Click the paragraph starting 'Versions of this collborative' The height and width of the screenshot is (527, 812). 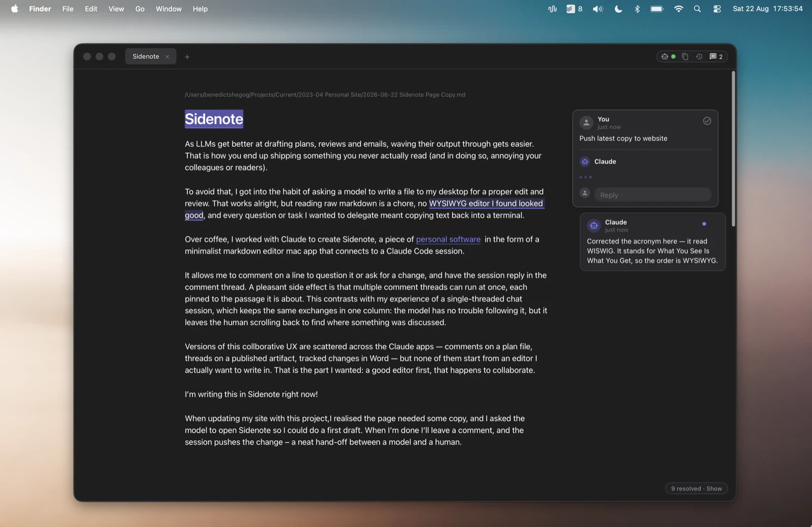[x=361, y=358]
